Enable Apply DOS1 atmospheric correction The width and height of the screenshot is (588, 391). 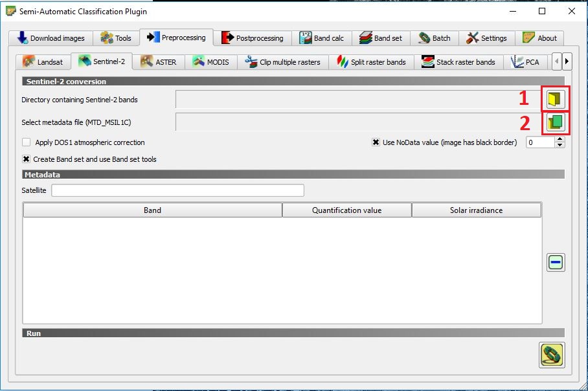27,142
